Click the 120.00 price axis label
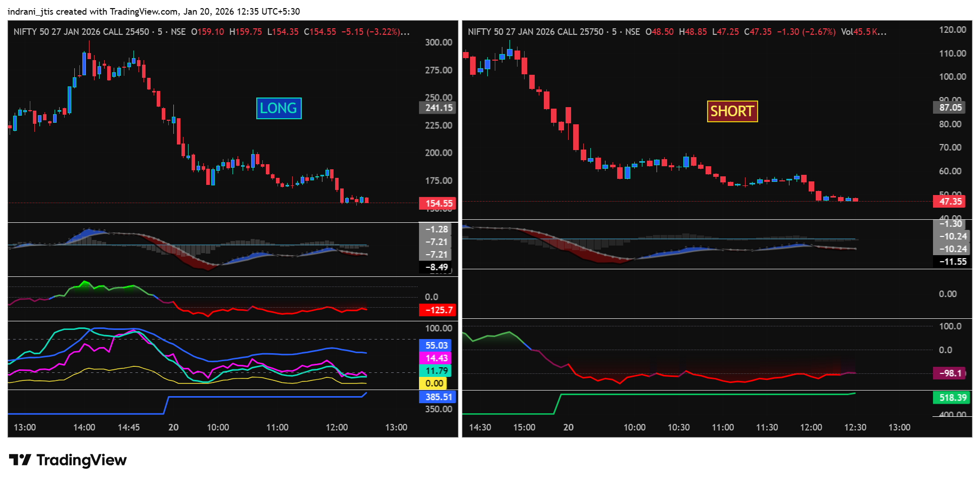 (953, 29)
